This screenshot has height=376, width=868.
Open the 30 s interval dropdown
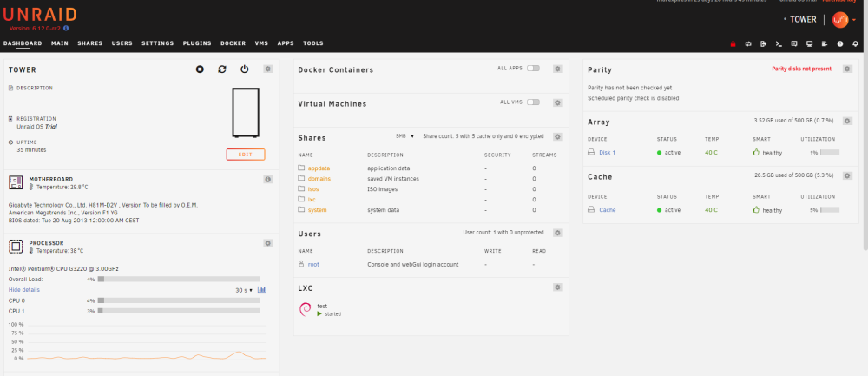click(x=244, y=290)
